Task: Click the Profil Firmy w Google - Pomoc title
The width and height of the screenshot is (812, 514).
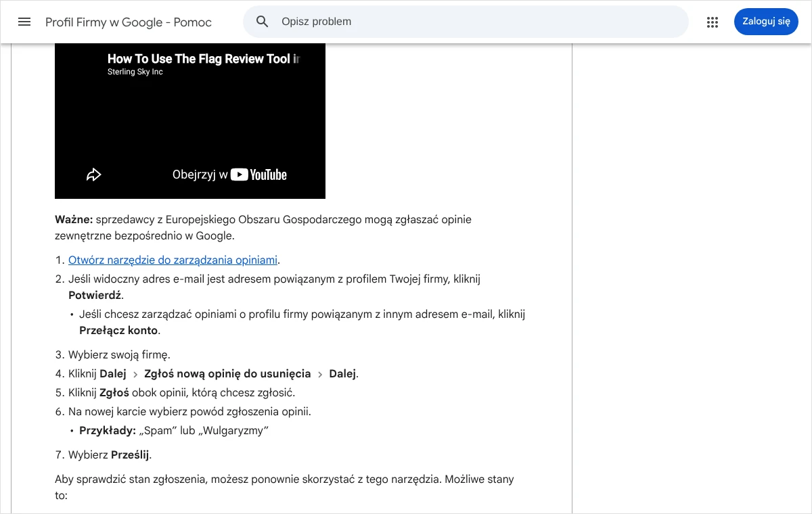Action: [129, 22]
